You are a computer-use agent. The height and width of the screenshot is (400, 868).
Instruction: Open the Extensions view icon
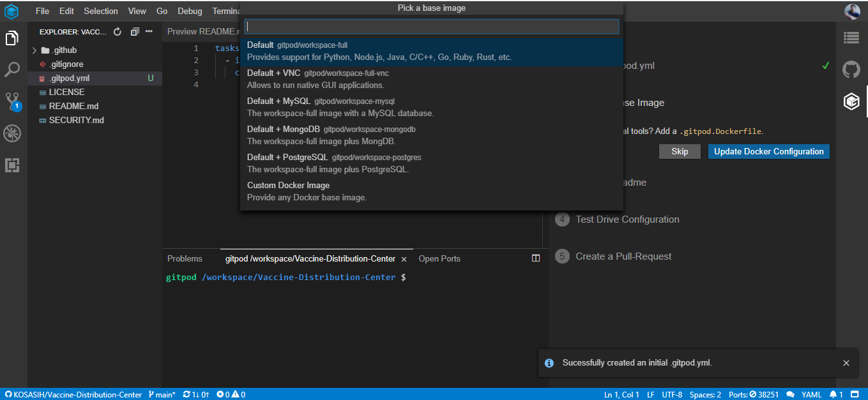pyautogui.click(x=12, y=165)
